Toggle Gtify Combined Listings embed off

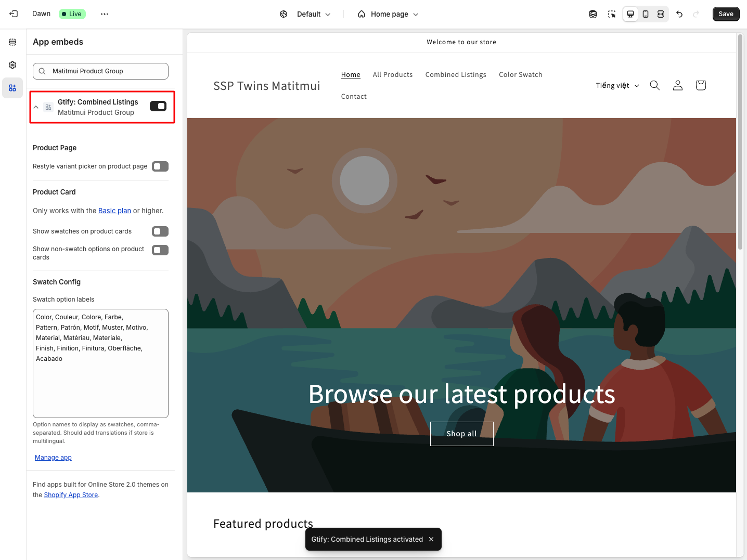158,106
